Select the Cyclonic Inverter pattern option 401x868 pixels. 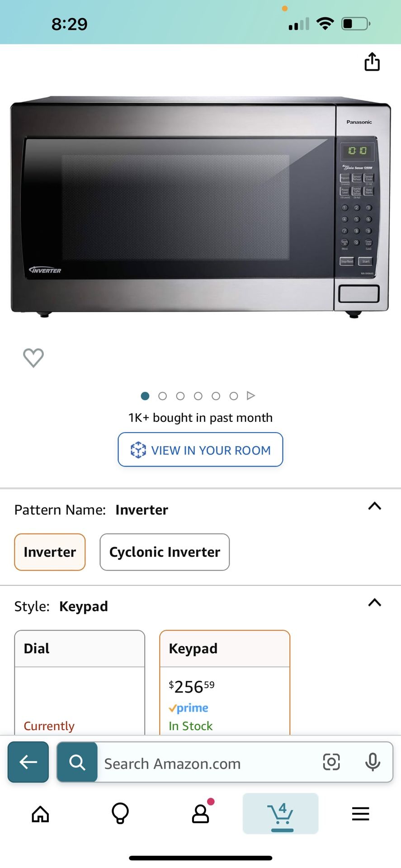coord(164,552)
